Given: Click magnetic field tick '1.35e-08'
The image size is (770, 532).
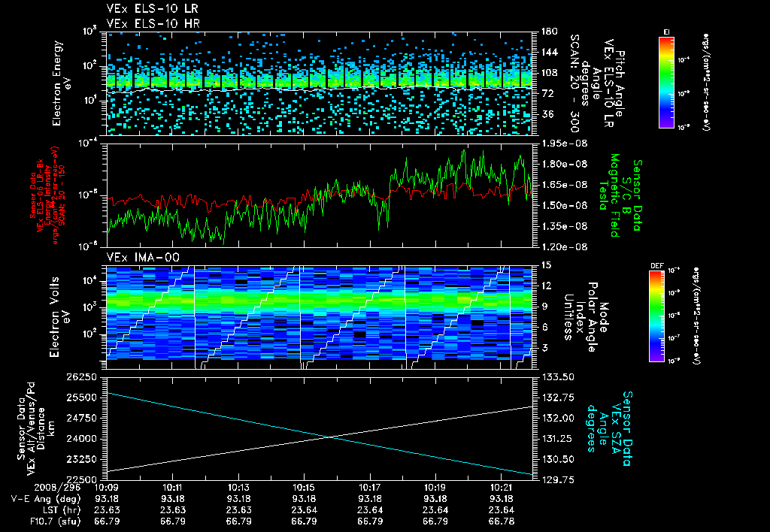Looking at the screenshot, I should 564,226.
